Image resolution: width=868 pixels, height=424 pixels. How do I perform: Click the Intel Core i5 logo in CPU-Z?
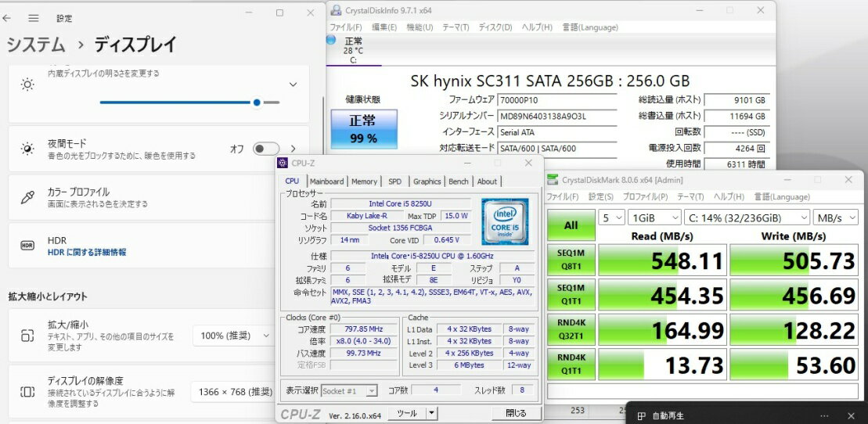[x=505, y=221]
